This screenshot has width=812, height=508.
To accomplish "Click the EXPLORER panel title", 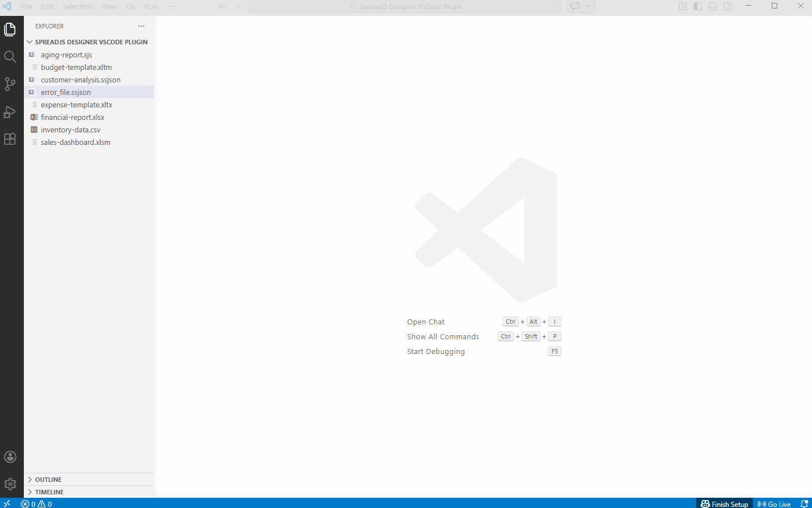I will [x=49, y=26].
